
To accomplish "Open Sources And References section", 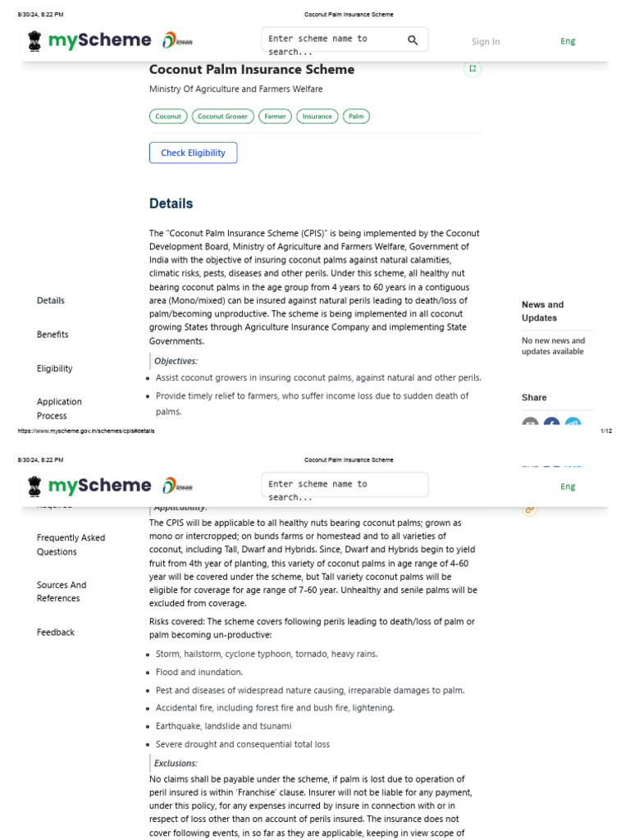I will coord(62,591).
